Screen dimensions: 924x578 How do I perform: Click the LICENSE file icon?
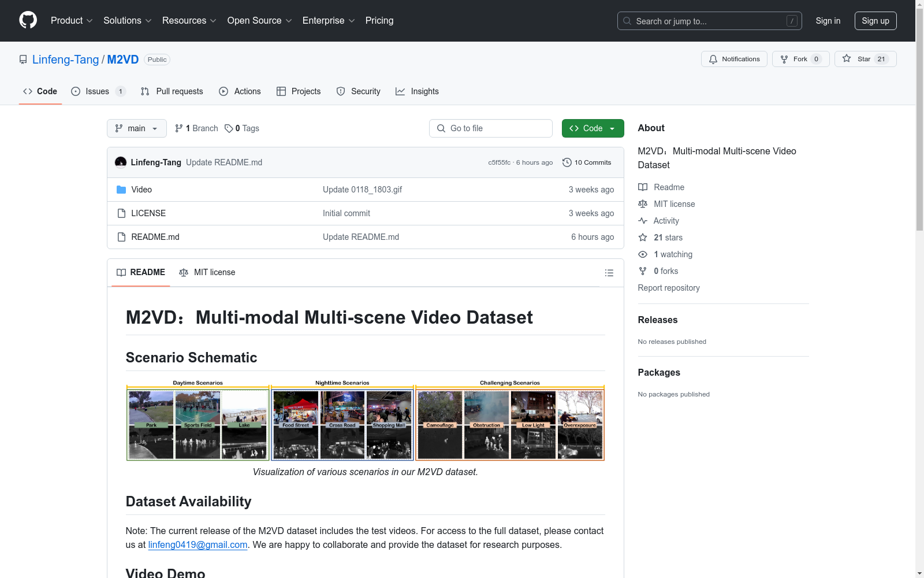[x=121, y=213]
